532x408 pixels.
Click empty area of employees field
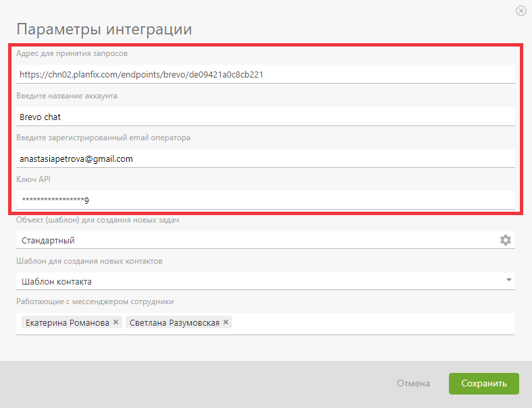[x=373, y=324]
